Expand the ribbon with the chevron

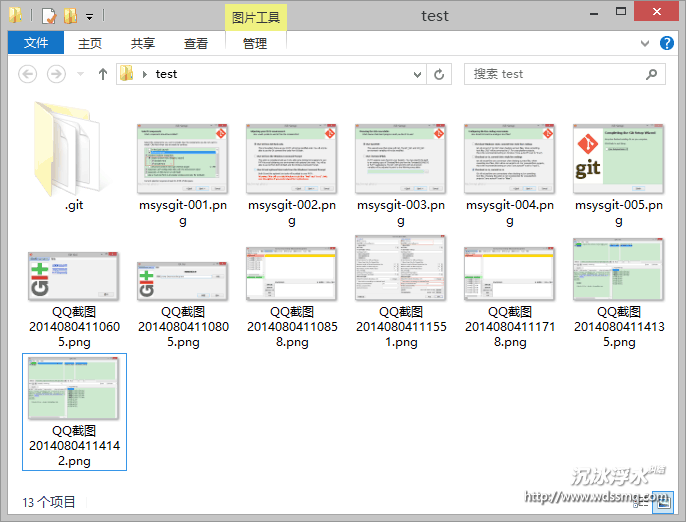click(647, 43)
